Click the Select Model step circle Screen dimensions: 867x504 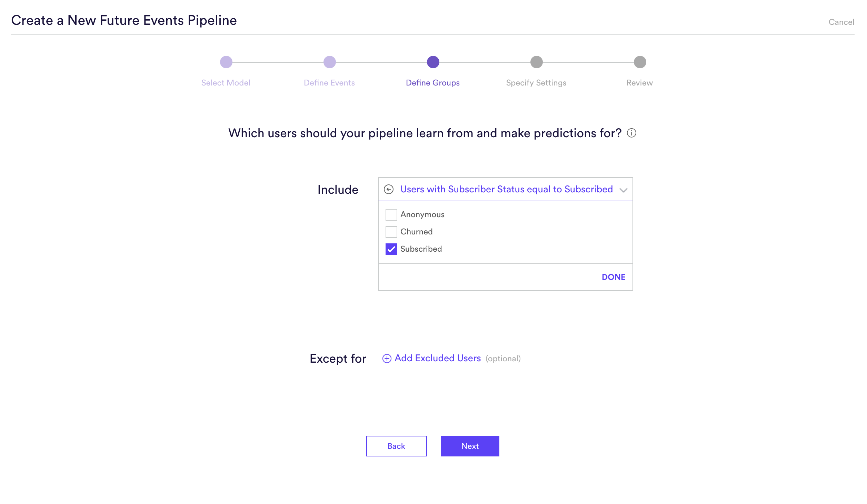(x=226, y=62)
